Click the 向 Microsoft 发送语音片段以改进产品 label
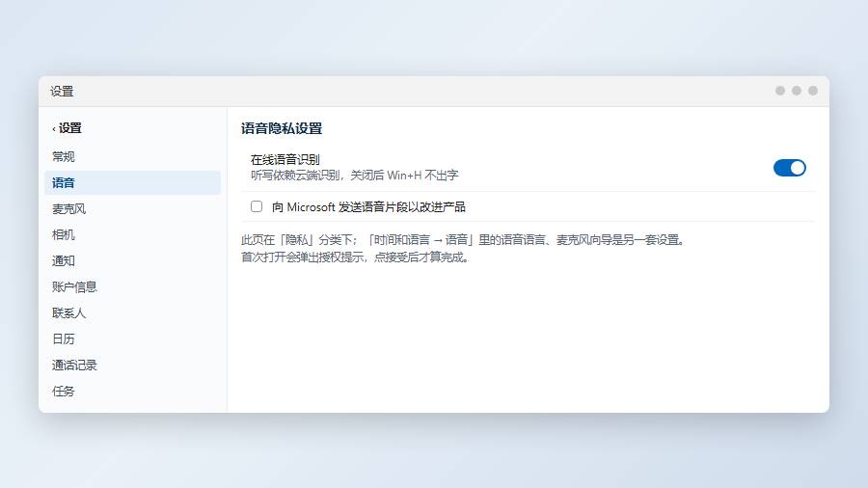Screen dimensions: 868x488 point(368,207)
